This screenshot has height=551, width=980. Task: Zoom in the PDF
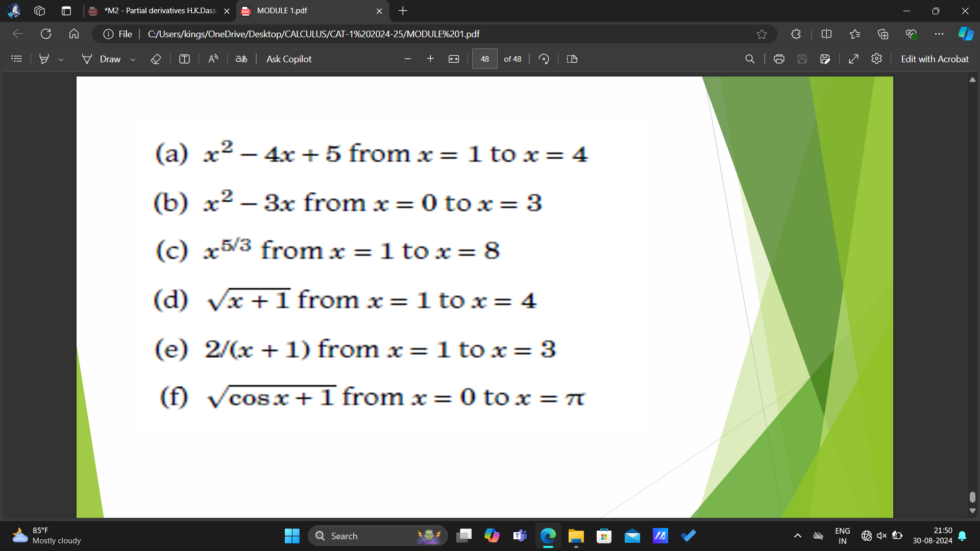[430, 59]
